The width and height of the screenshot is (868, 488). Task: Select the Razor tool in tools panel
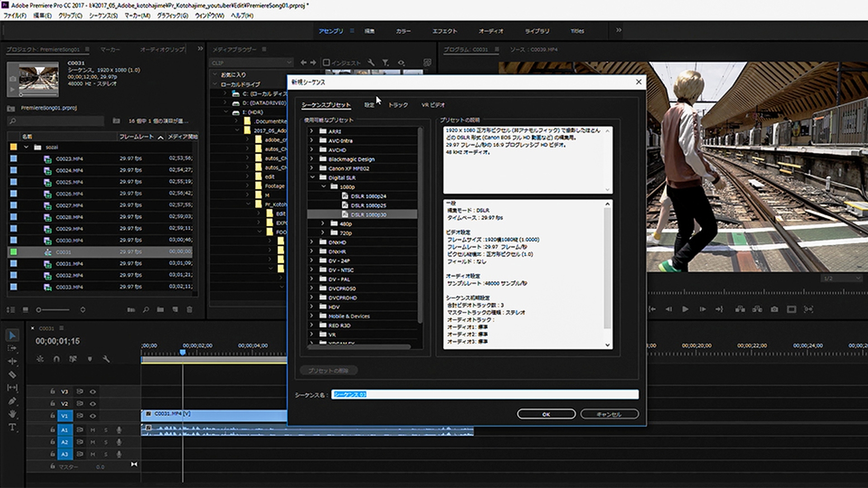click(x=12, y=375)
